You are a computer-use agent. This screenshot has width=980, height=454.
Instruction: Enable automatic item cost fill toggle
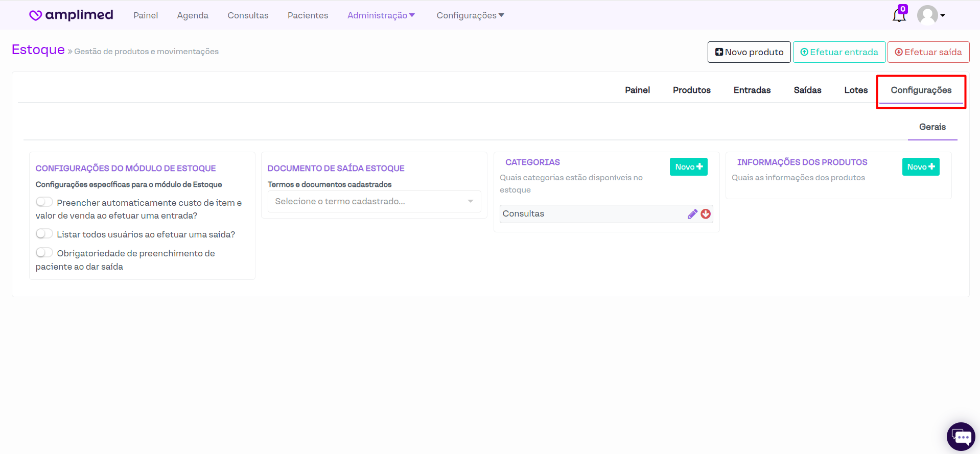44,202
